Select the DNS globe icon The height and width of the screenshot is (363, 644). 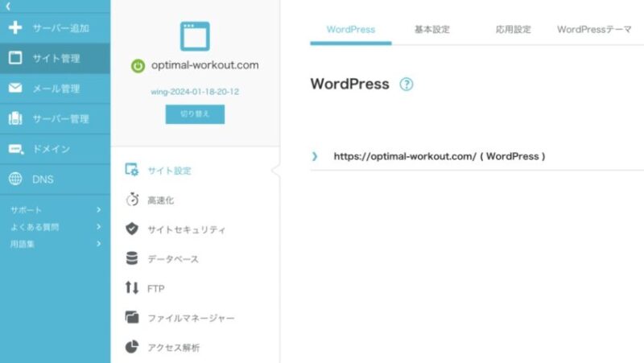(15, 179)
